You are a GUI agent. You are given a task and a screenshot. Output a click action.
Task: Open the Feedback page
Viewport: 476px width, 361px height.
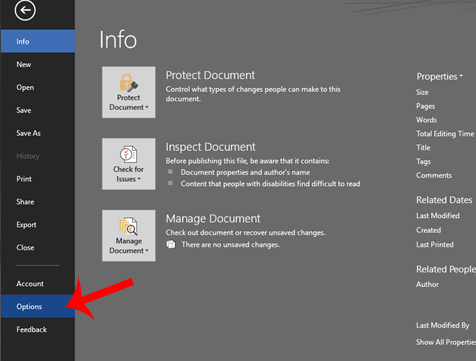coord(38,330)
